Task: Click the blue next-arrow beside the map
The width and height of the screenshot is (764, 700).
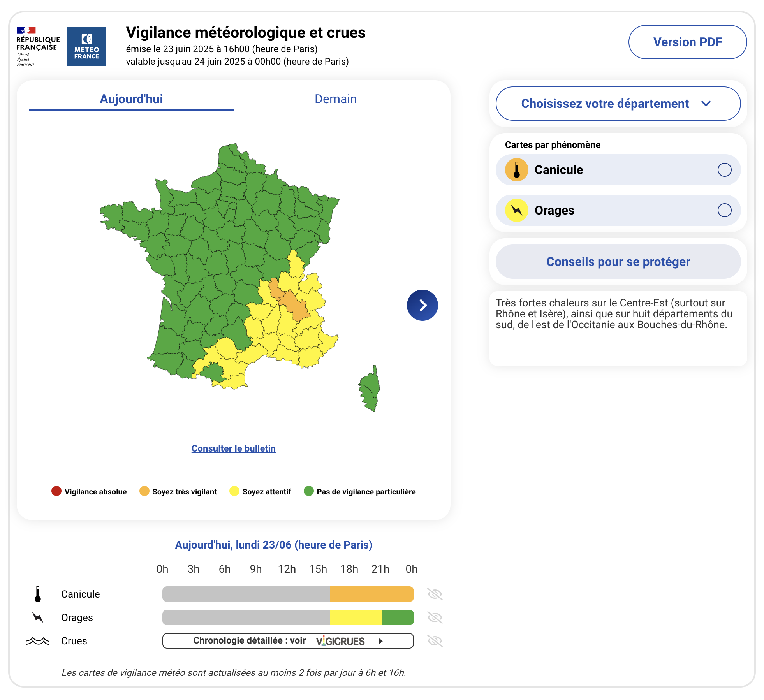Action: pyautogui.click(x=422, y=305)
